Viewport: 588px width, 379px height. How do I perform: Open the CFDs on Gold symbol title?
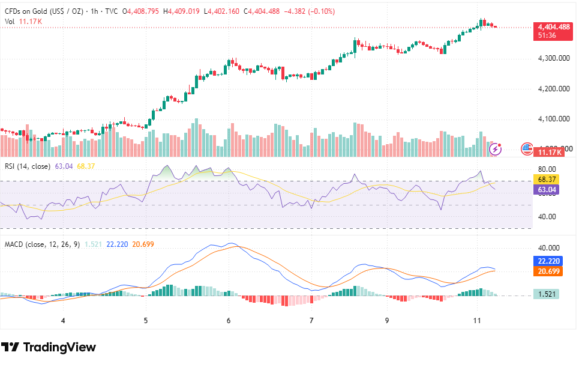[44, 11]
